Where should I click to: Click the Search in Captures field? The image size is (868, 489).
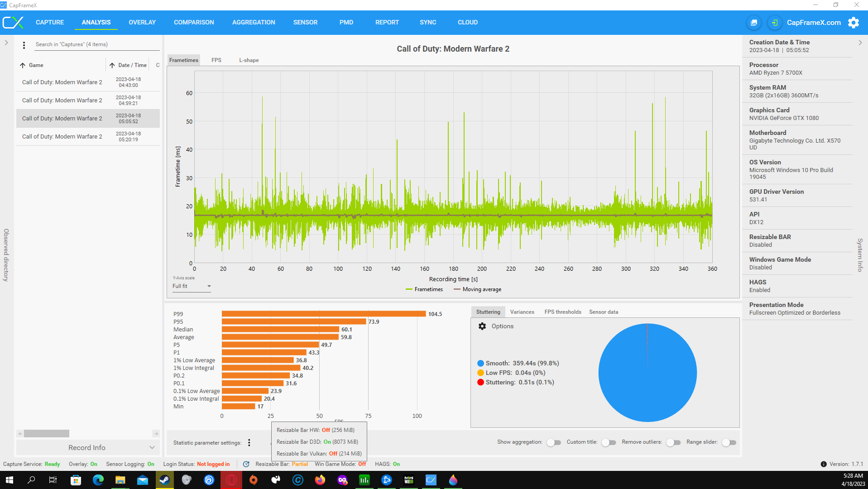(x=97, y=45)
